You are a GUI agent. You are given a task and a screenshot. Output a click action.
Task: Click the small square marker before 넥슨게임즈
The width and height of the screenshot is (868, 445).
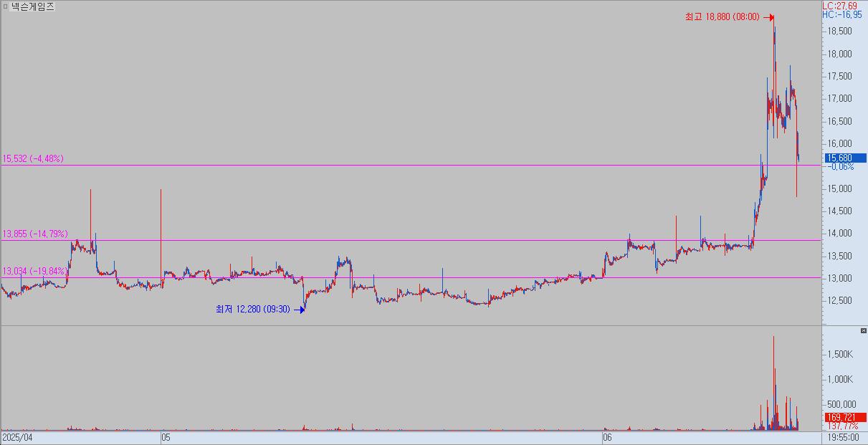click(x=5, y=6)
